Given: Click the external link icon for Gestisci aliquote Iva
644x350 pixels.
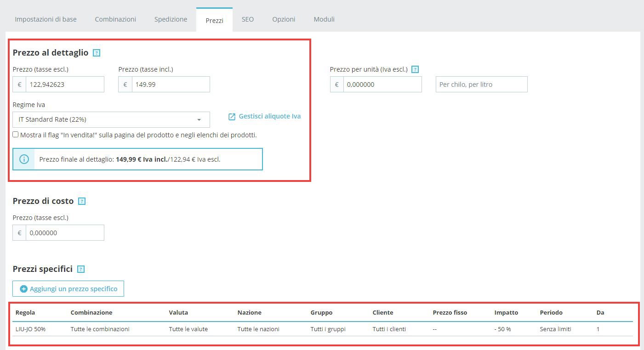Looking at the screenshot, I should 232,117.
